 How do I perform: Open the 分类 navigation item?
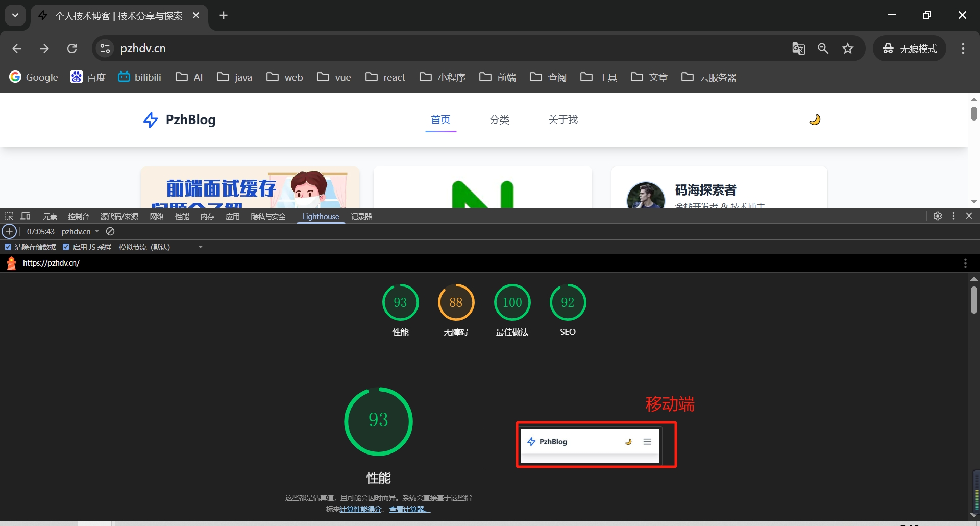(499, 119)
